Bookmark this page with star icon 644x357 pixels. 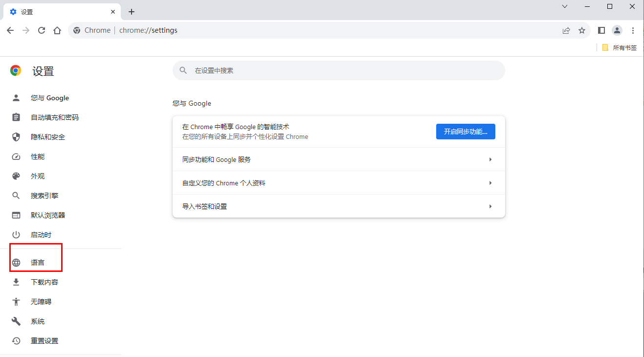[x=582, y=30]
